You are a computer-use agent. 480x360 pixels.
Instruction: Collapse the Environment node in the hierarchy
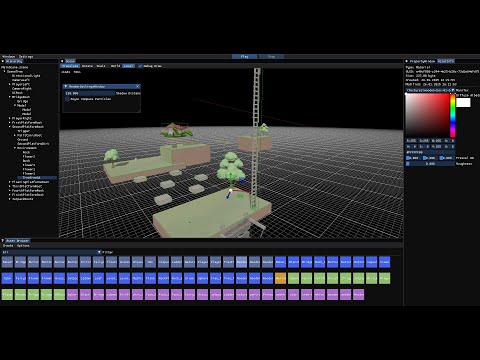[x=15, y=148]
